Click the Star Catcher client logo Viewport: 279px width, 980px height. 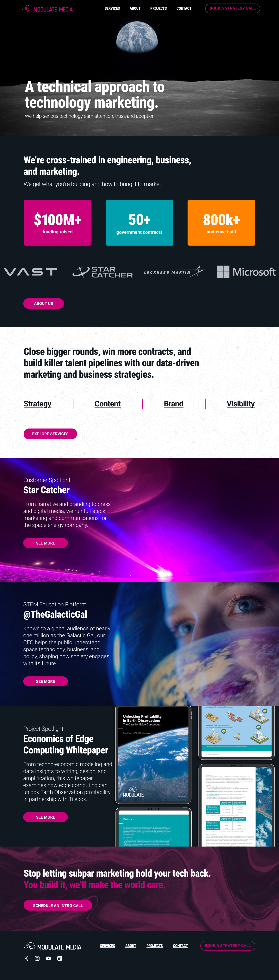[103, 272]
